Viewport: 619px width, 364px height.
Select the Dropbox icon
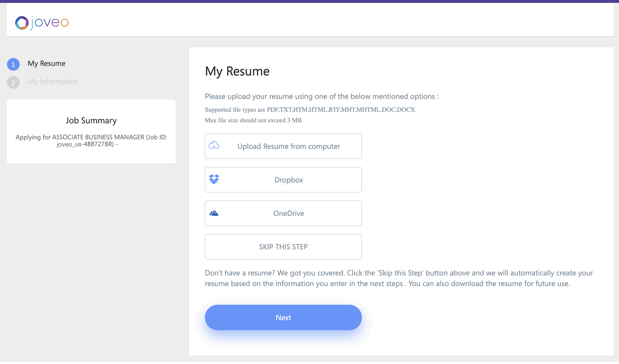click(214, 179)
